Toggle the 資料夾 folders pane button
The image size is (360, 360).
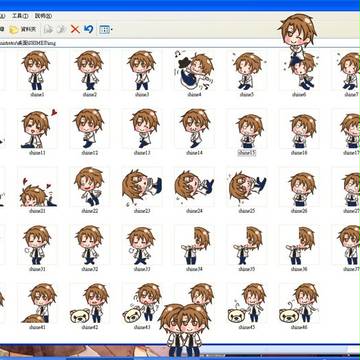click(22, 29)
